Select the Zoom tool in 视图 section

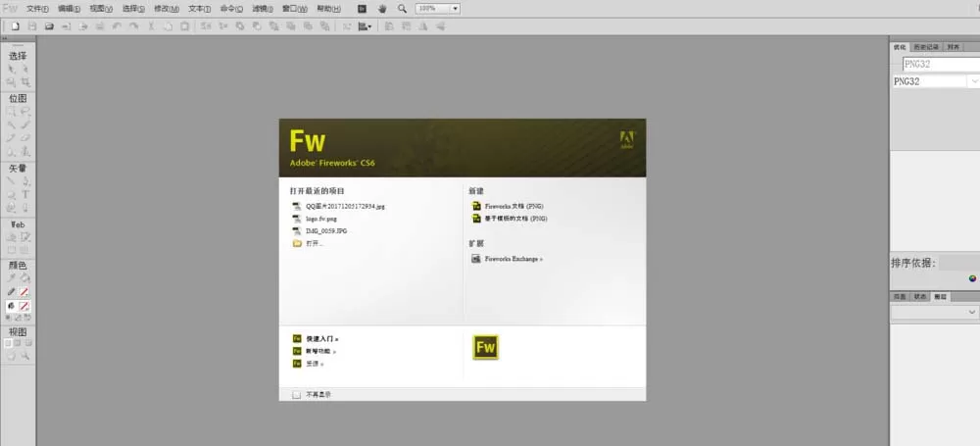25,356
